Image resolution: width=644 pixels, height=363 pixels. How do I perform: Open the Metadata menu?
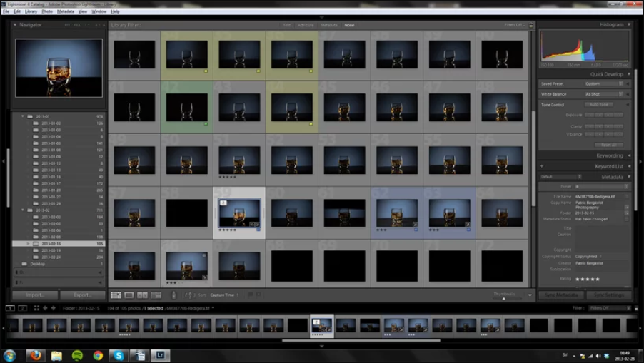(66, 11)
